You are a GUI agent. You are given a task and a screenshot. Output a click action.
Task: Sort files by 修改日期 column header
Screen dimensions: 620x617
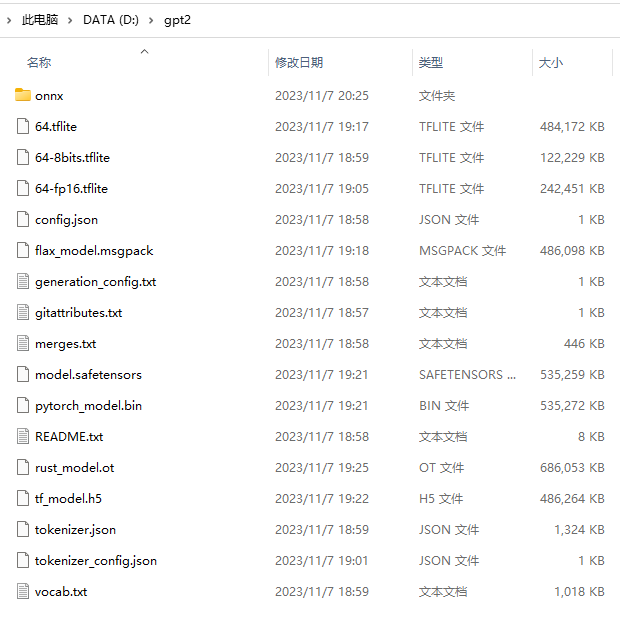(x=299, y=62)
